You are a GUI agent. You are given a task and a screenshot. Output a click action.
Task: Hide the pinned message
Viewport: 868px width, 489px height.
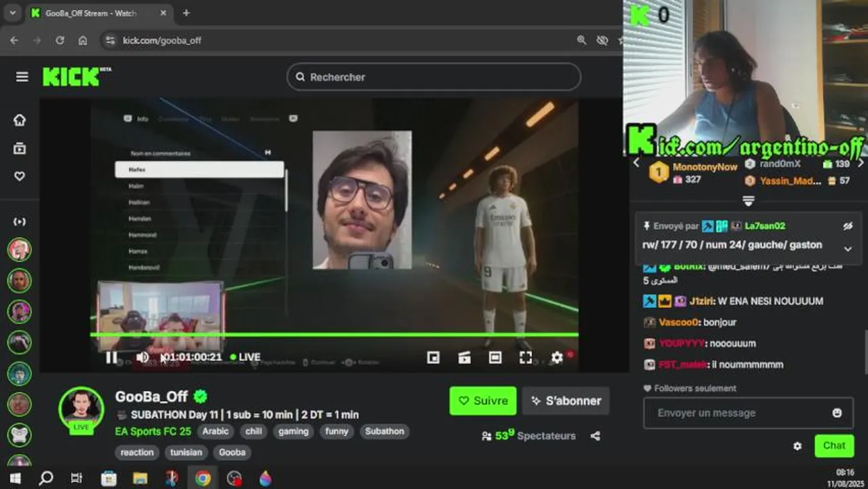pyautogui.click(x=848, y=226)
